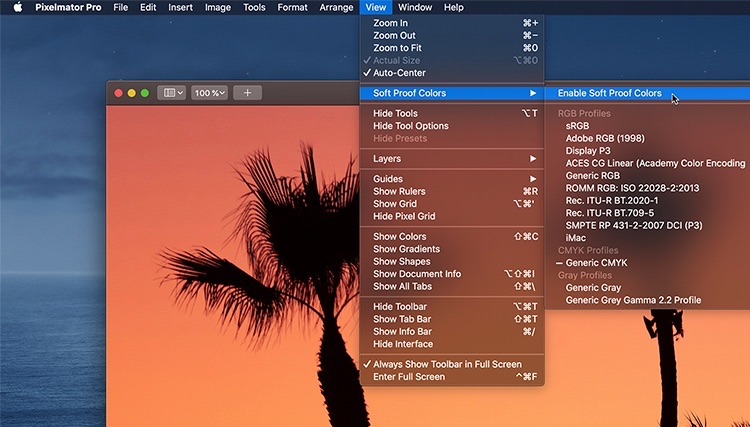Open the Tools menu
The width and height of the screenshot is (750, 427).
coord(254,7)
